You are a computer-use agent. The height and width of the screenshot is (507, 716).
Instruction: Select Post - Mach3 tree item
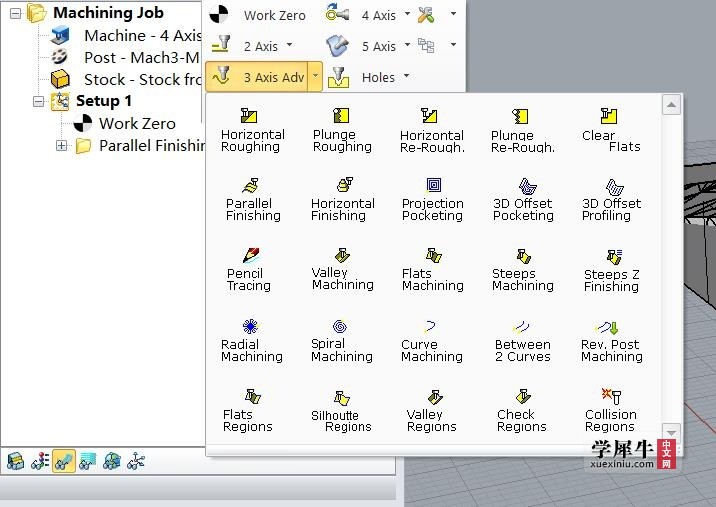(x=125, y=57)
